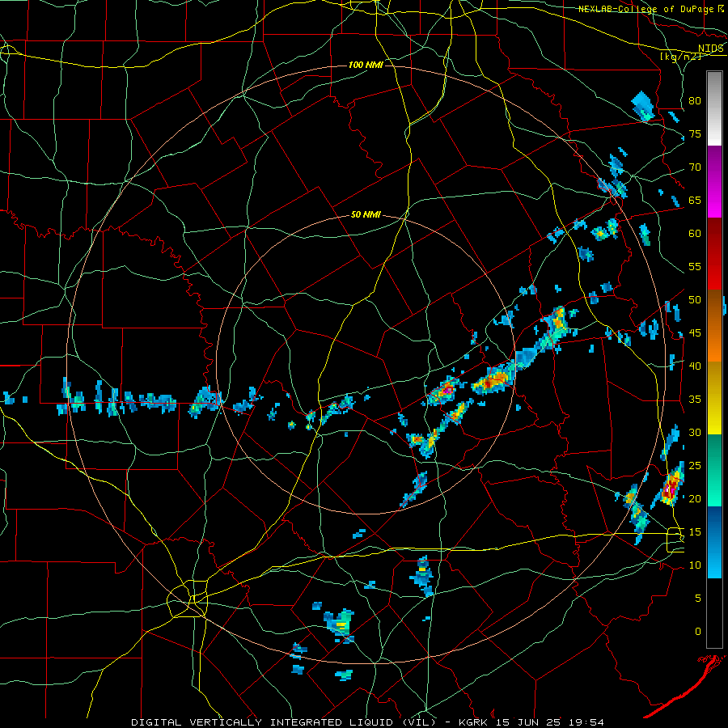Screen dimensions: 728x728
Task: Click the 0 value on the color scale
Action: click(x=698, y=632)
